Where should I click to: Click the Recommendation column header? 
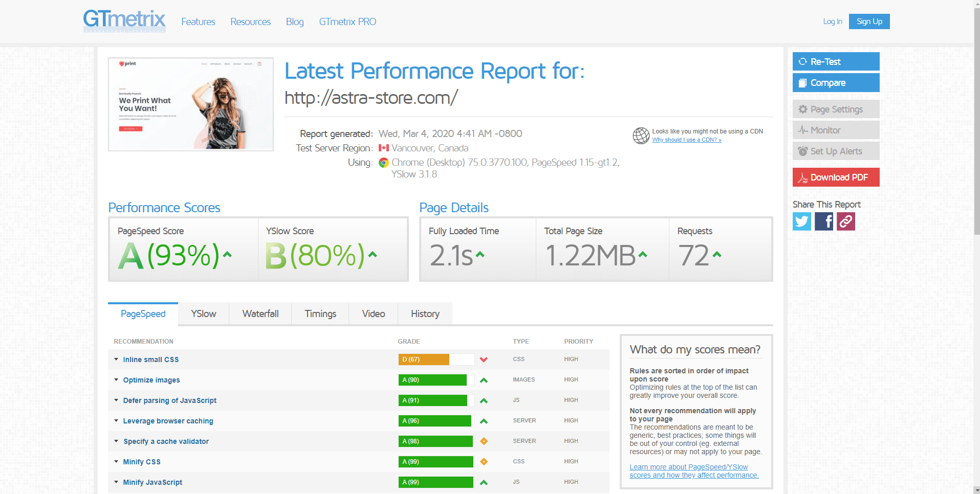143,341
